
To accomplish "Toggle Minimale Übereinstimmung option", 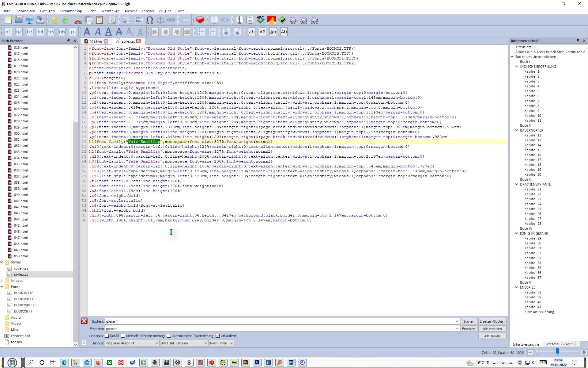I will pos(123,336).
